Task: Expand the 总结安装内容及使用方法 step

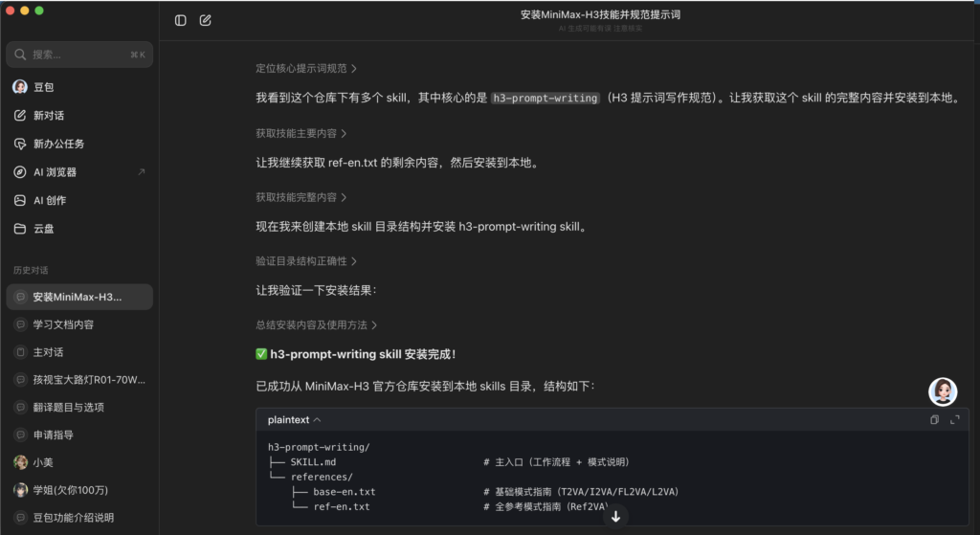Action: tap(316, 325)
